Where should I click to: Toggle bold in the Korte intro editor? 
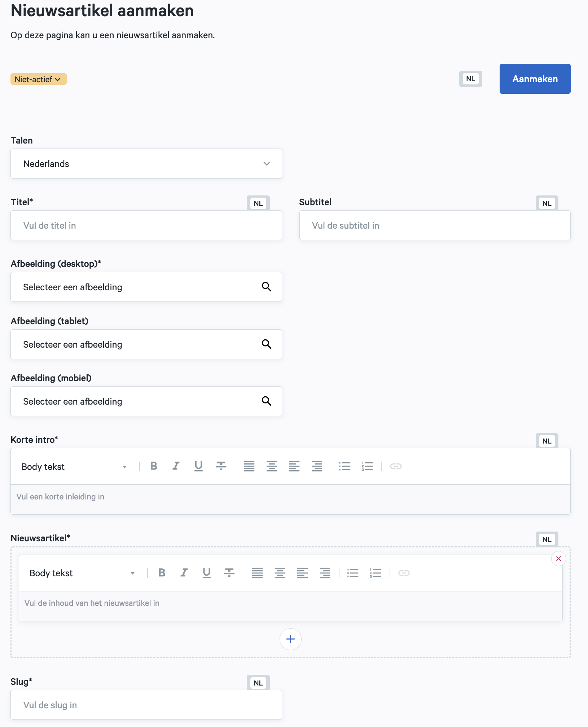click(154, 466)
